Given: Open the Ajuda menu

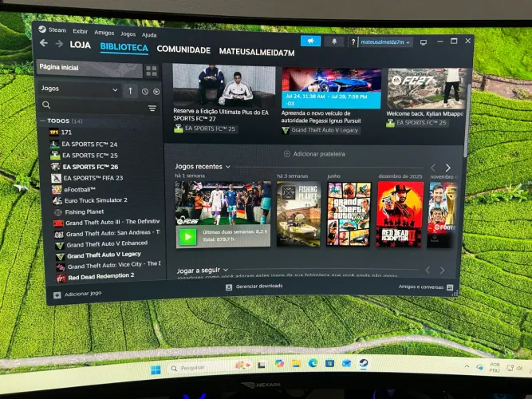Looking at the screenshot, I should (x=149, y=35).
